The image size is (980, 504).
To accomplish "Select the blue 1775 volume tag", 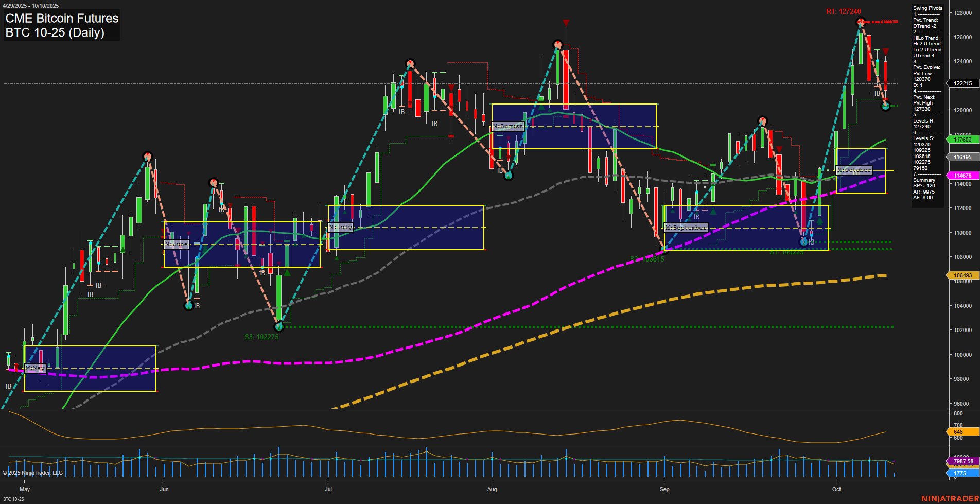I will point(962,473).
